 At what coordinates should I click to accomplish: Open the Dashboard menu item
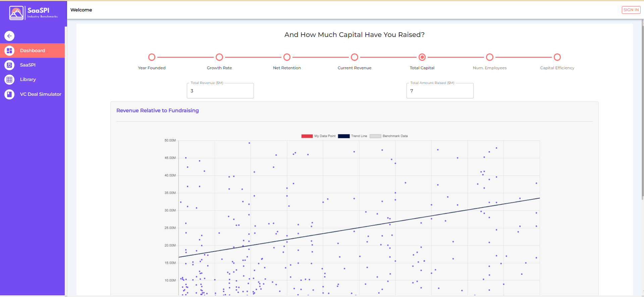pos(32,51)
